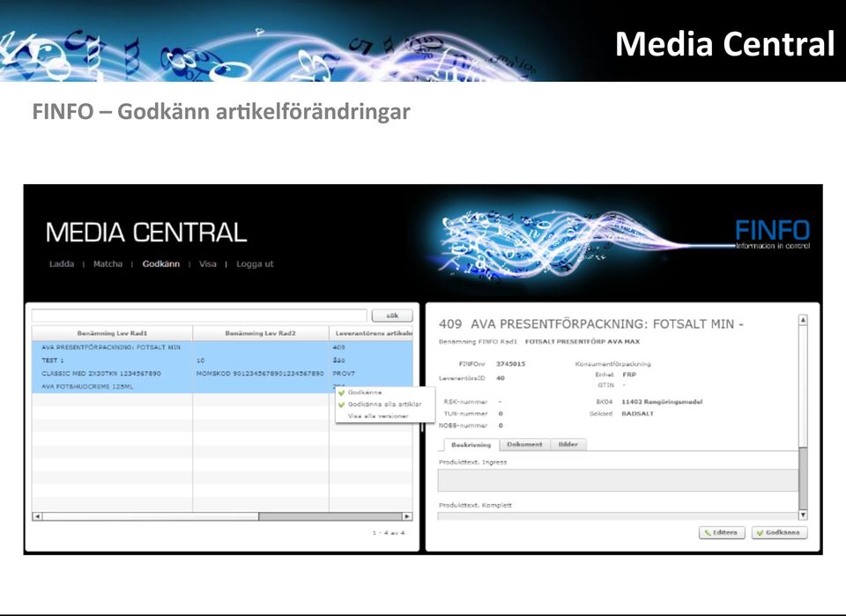
Task: Click the search input field
Action: [199, 315]
